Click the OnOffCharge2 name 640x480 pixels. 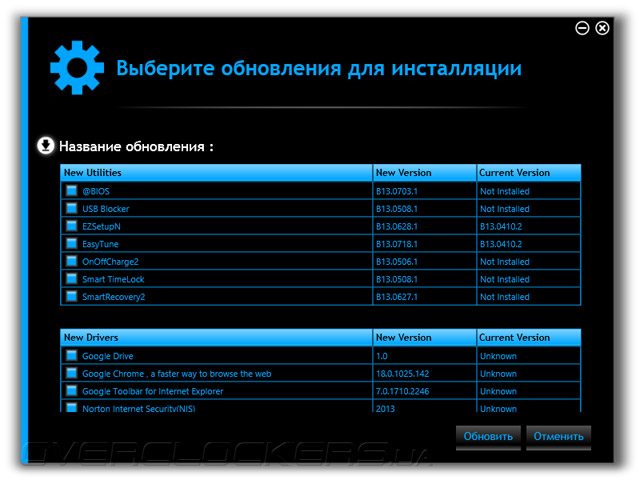[110, 262]
